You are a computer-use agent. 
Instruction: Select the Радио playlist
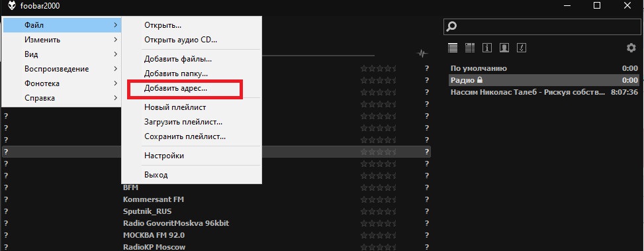[x=544, y=80]
